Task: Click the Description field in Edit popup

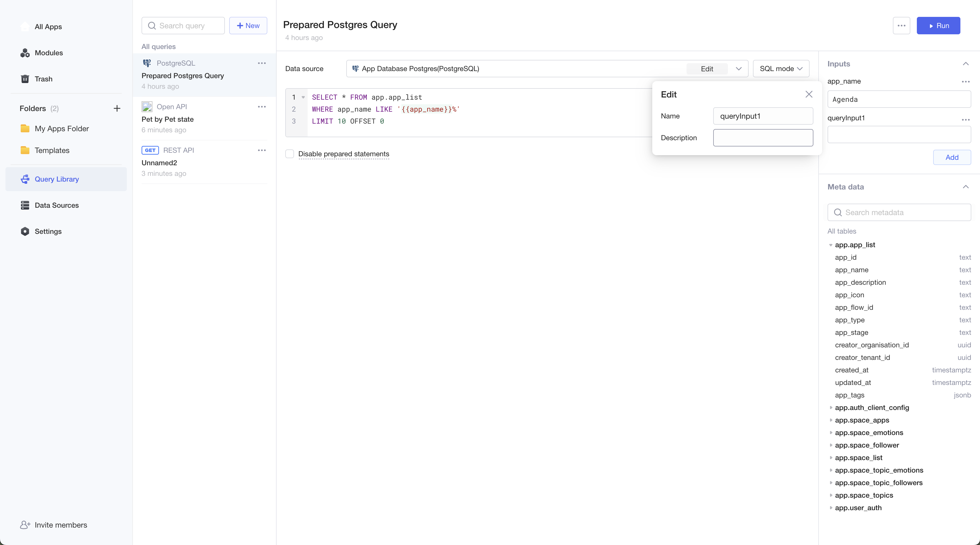Action: [763, 138]
